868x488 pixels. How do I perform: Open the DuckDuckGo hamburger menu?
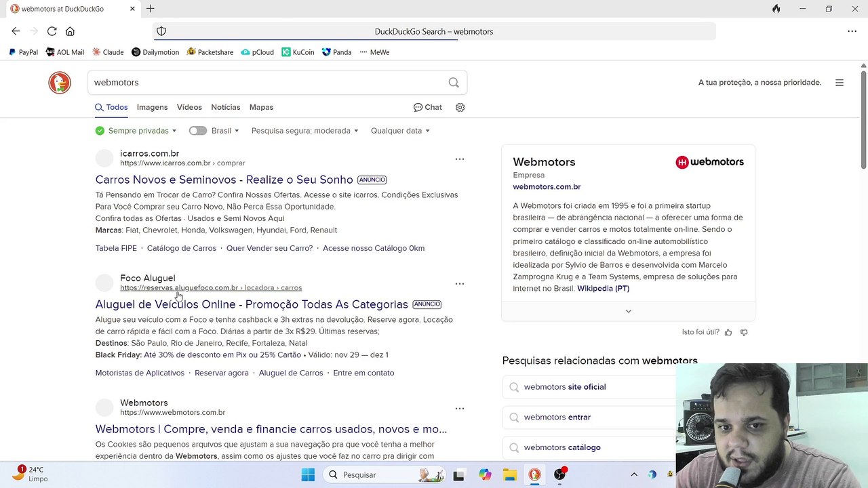click(x=840, y=83)
